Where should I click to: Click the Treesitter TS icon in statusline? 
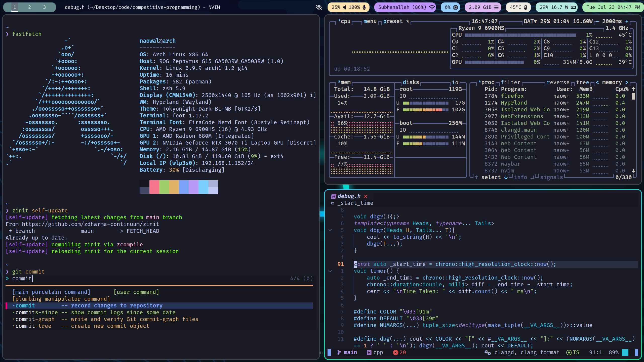coord(569,352)
